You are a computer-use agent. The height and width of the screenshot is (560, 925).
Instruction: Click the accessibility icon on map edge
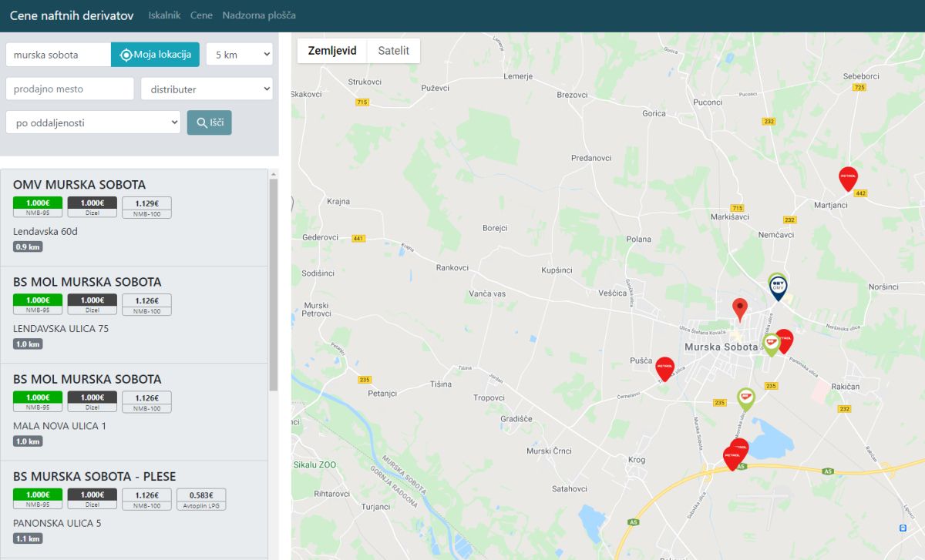(x=903, y=528)
